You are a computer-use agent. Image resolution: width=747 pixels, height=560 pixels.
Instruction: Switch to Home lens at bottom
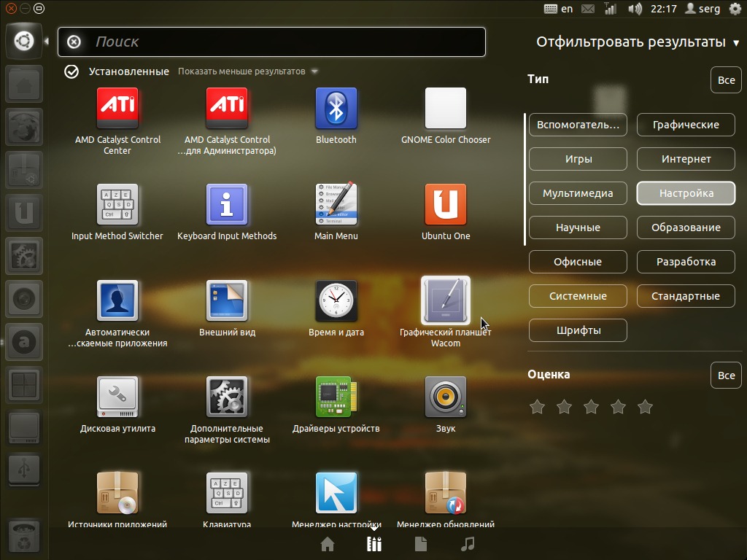[328, 544]
